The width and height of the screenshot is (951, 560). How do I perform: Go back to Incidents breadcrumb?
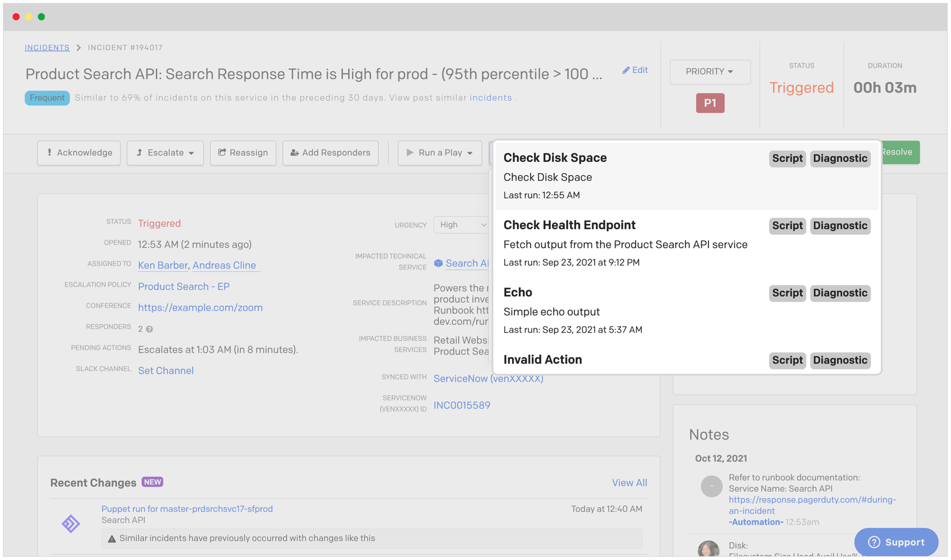click(47, 48)
